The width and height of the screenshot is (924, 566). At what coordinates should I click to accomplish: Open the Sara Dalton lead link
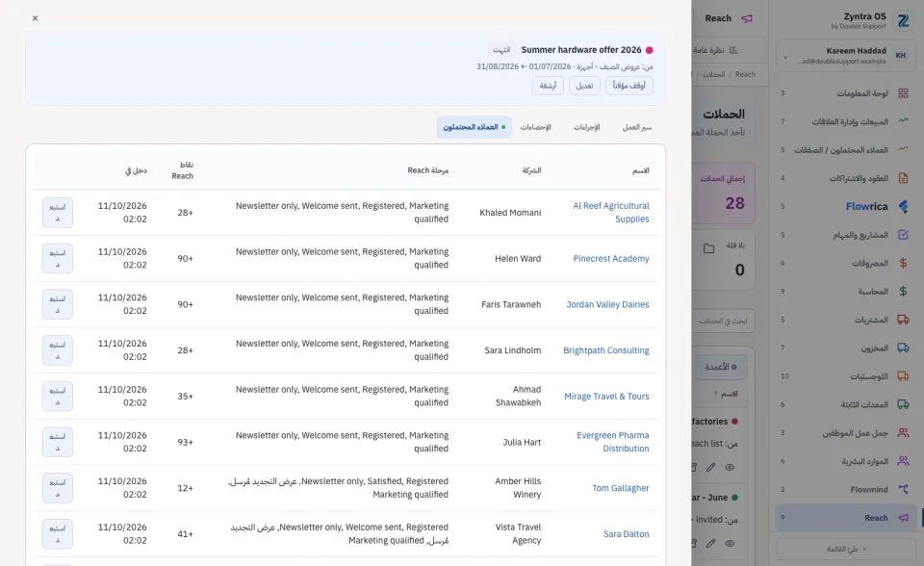626,534
